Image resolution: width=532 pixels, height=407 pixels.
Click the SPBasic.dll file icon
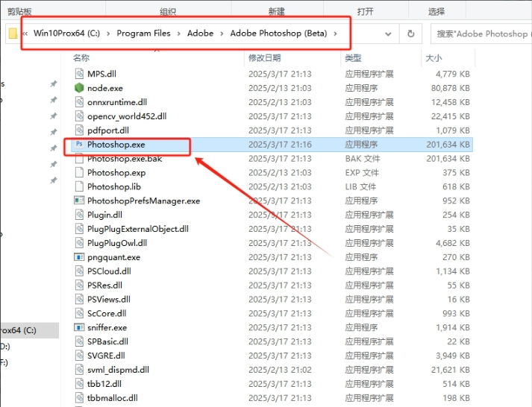[x=79, y=341]
